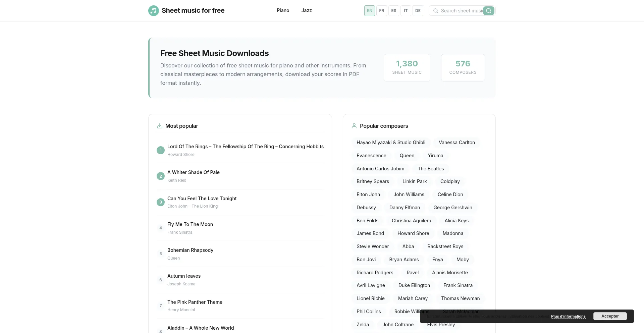Select the Linkin Park tag
The height and width of the screenshot is (333, 644).
point(415,181)
